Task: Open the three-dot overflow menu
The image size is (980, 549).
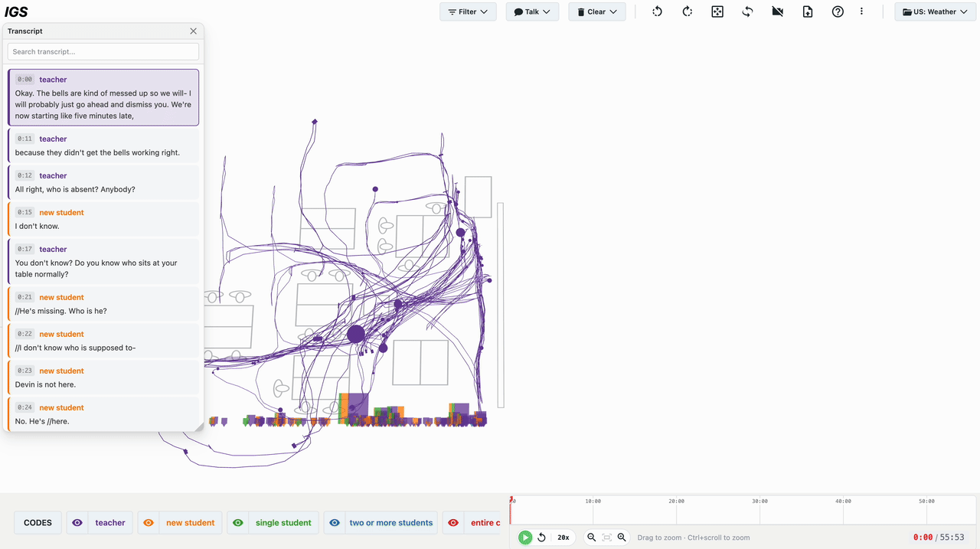Action: pos(861,11)
